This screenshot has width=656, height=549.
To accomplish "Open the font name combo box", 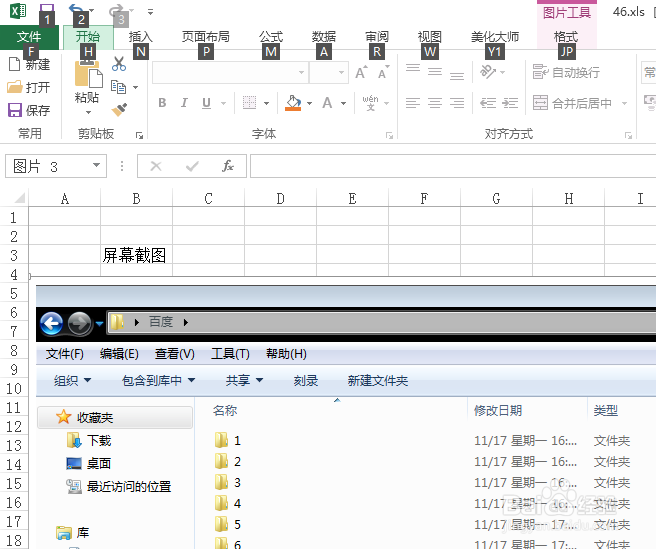I will click(230, 72).
